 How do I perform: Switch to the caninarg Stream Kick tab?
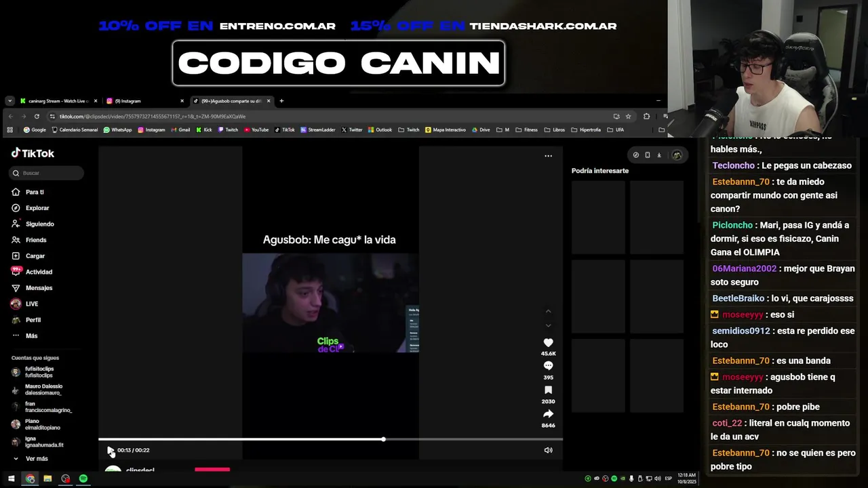point(58,101)
